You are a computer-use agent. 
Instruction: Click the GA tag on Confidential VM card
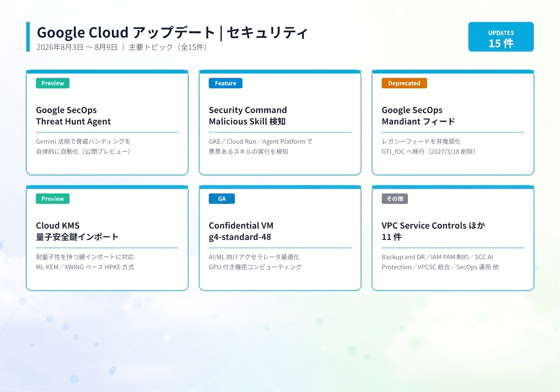pos(222,199)
